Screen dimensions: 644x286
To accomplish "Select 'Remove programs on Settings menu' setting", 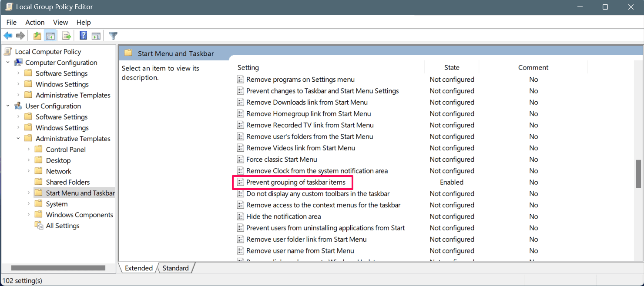I will (300, 80).
